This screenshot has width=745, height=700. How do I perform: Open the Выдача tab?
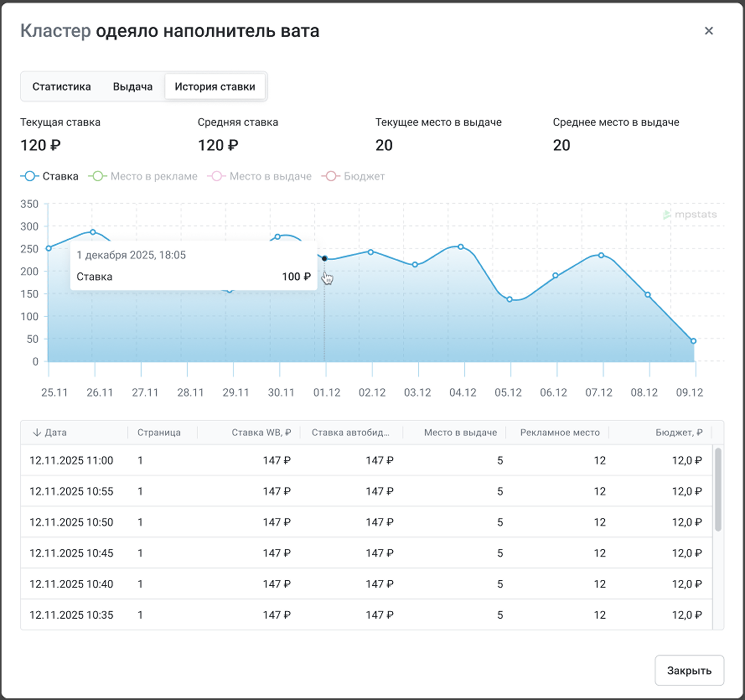click(132, 87)
